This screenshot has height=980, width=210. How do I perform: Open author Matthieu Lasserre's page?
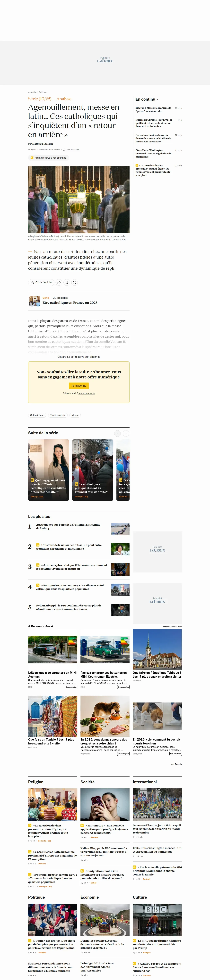click(x=43, y=144)
